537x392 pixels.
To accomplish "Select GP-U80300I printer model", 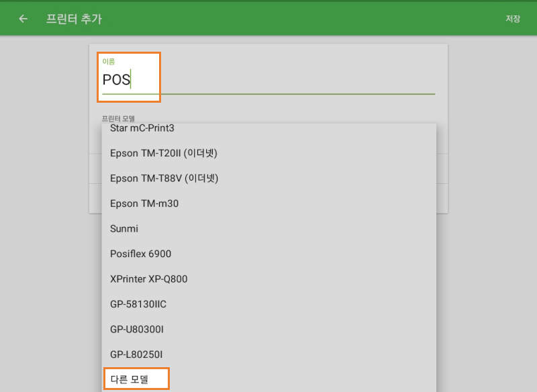I will (x=269, y=330).
